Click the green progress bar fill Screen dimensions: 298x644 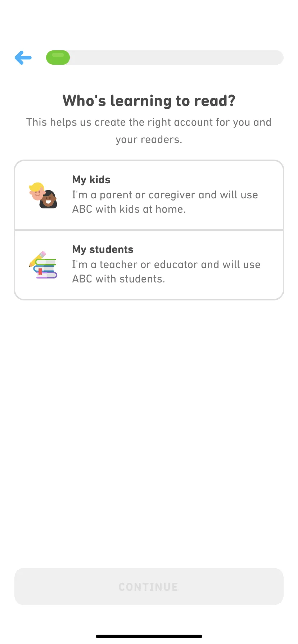(x=58, y=57)
